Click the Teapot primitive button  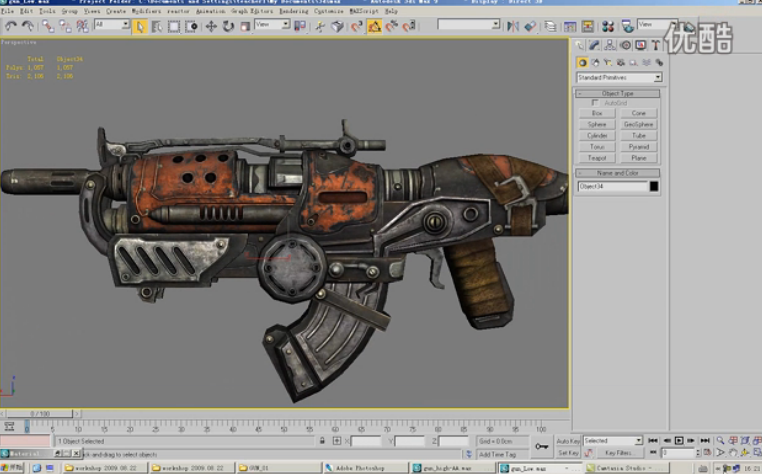point(597,158)
